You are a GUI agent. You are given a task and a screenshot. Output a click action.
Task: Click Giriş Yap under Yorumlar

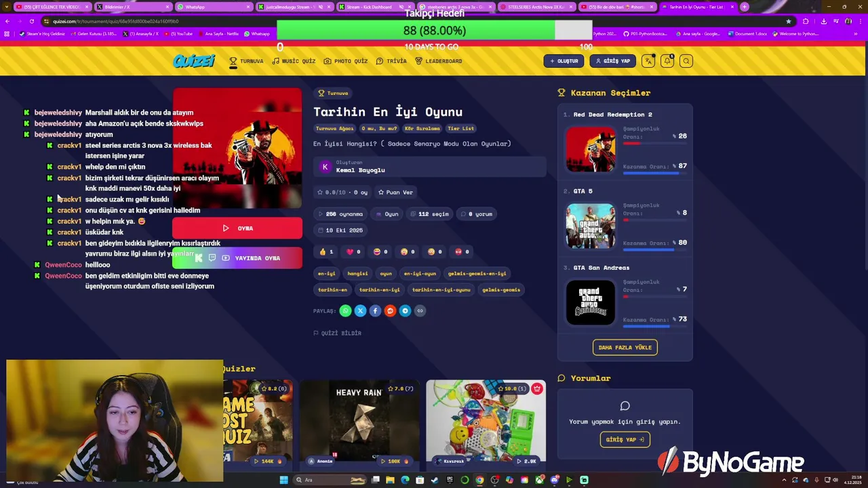coord(625,439)
